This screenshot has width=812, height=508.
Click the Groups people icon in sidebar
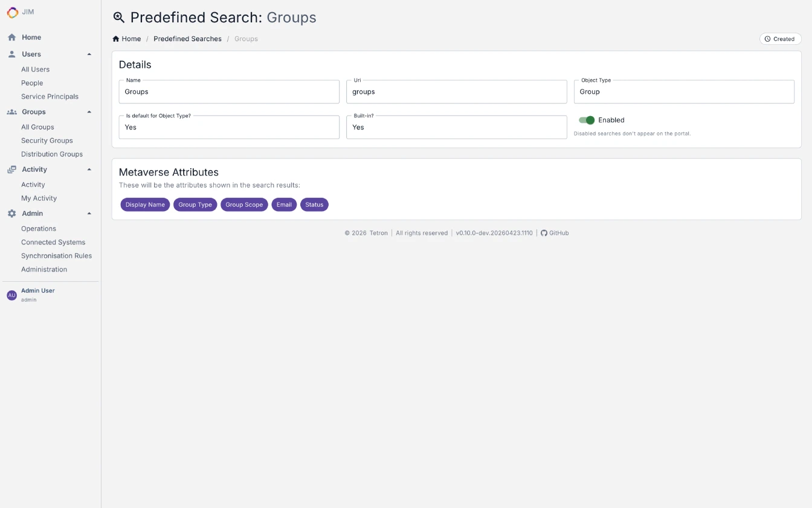pos(11,112)
